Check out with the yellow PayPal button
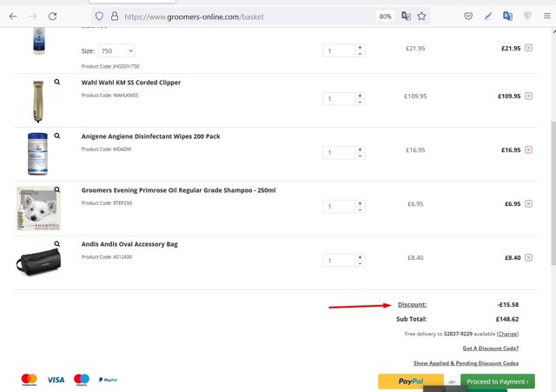This screenshot has height=392, width=556. (x=411, y=382)
